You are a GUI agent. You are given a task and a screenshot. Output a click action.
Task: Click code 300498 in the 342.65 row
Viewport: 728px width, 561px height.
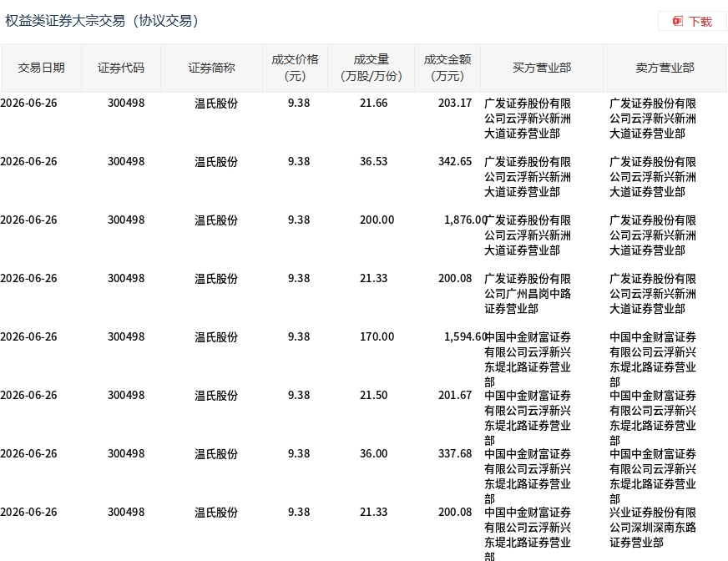(126, 162)
